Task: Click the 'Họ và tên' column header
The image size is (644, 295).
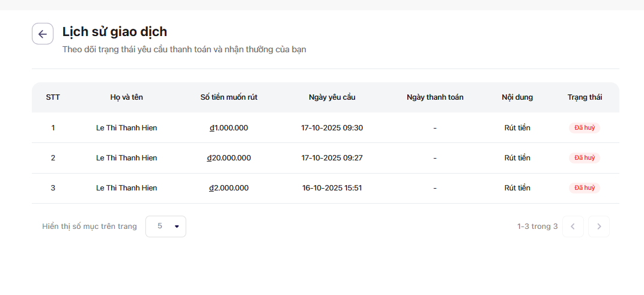Action: pyautogui.click(x=127, y=97)
